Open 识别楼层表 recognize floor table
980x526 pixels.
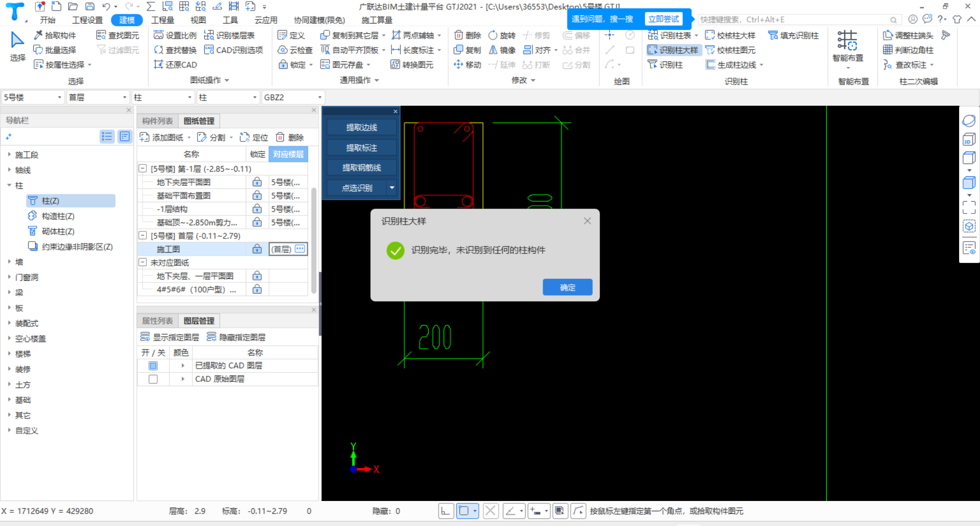click(x=229, y=35)
